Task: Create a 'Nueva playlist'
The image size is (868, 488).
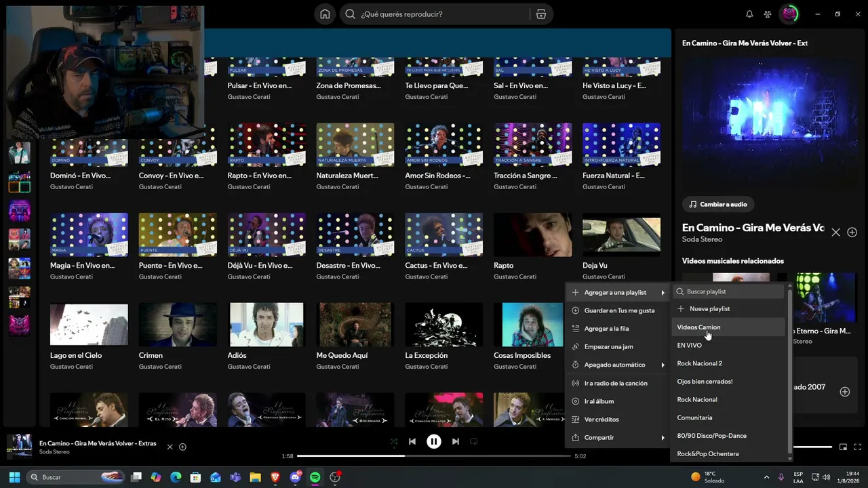Action: (x=729, y=309)
